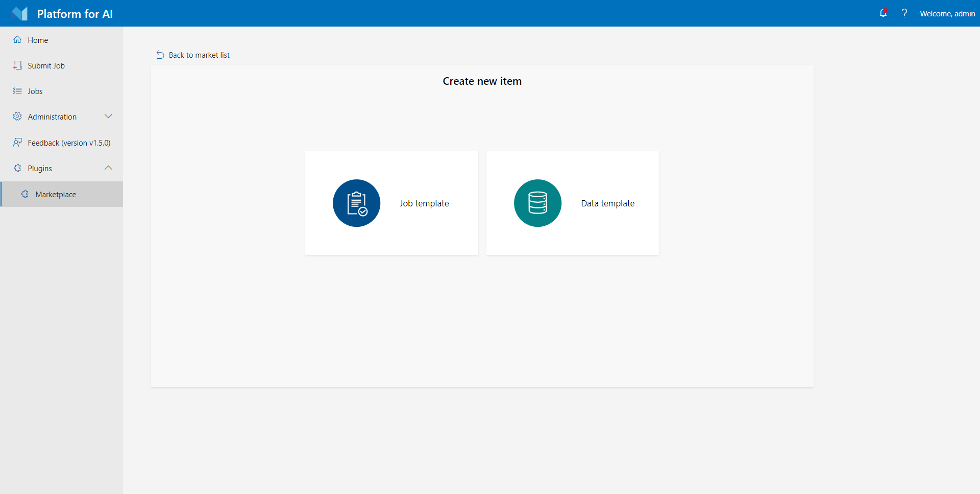Click the Plugins puzzle icon
Image resolution: width=980 pixels, height=494 pixels.
17,168
